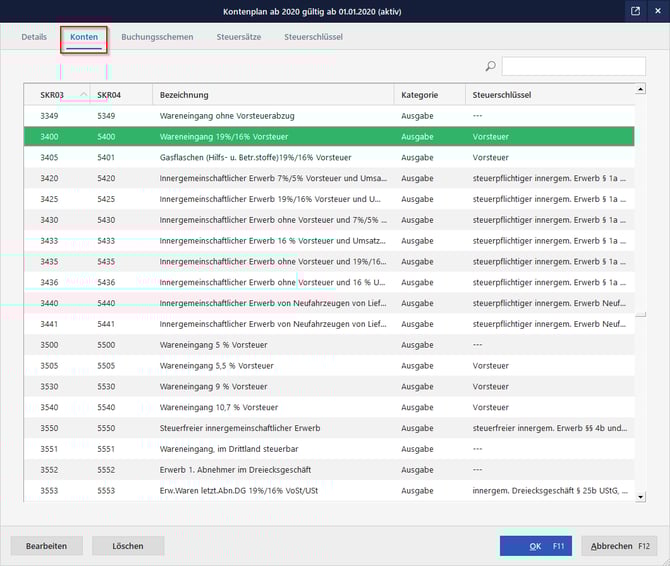670x566 pixels.
Task: Close the Kontenplan dialog
Action: [658, 11]
